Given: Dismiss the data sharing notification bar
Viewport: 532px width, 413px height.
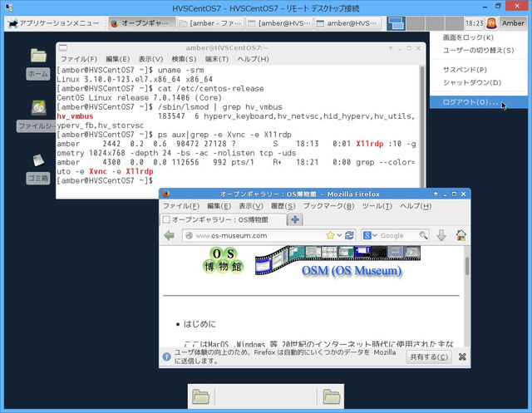Looking at the screenshot, I should click(x=462, y=356).
